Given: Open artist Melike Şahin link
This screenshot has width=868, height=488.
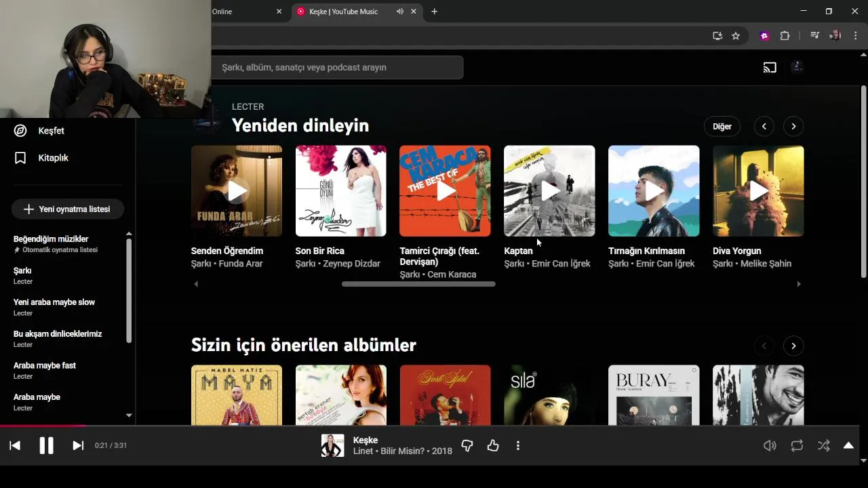Looking at the screenshot, I should [766, 264].
